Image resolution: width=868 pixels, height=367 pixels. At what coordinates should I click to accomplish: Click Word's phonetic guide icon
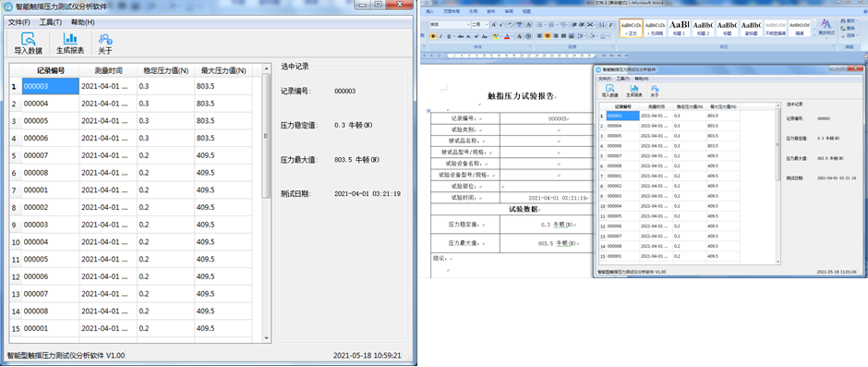click(x=519, y=24)
